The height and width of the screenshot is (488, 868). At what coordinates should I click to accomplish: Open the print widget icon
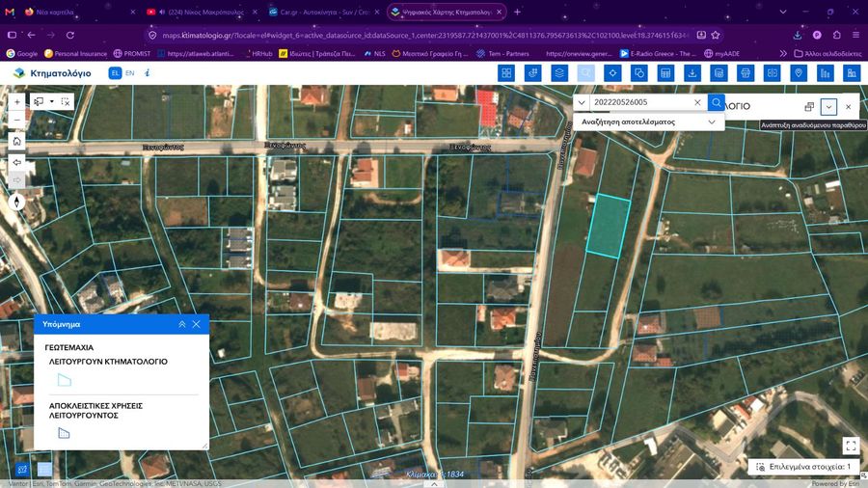pos(746,73)
